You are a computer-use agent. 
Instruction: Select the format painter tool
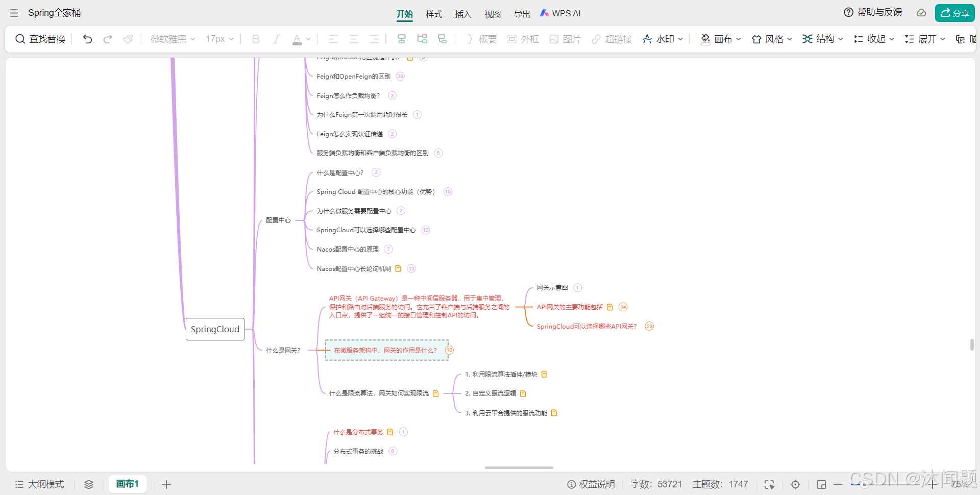click(128, 39)
